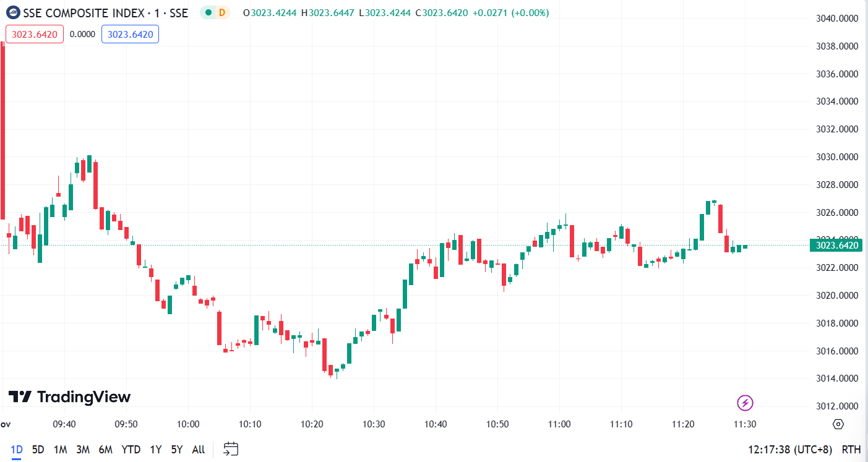
Task: Click the orange D delayed-data indicator
Action: [x=221, y=12]
